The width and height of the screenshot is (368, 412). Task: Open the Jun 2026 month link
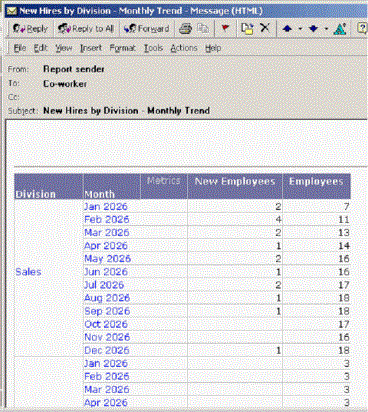click(106, 272)
